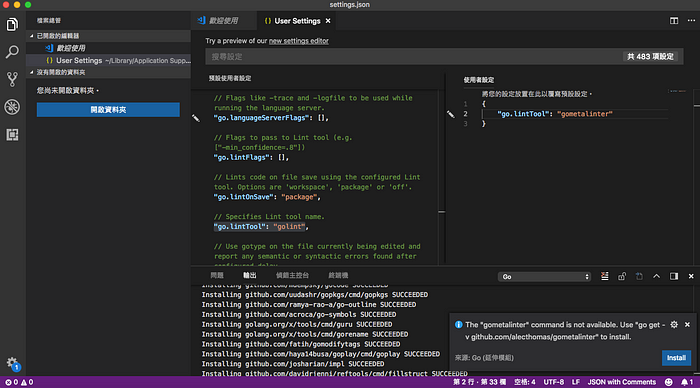Close the User Settings tab
The width and height of the screenshot is (700, 388).
coord(328,21)
